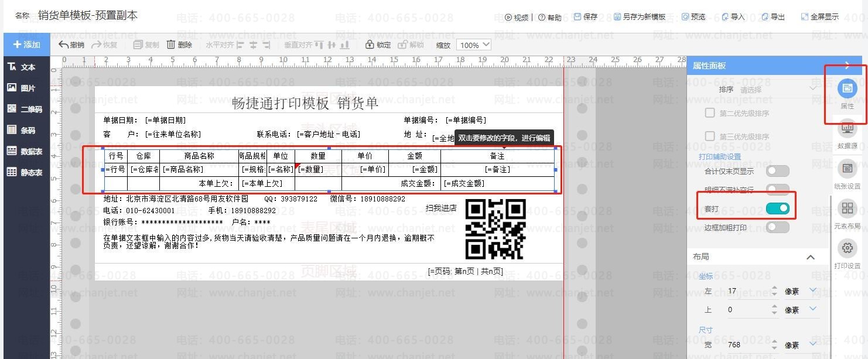The height and width of the screenshot is (359, 868).
Task: Switch to the 属性 side tab
Action: (x=847, y=94)
